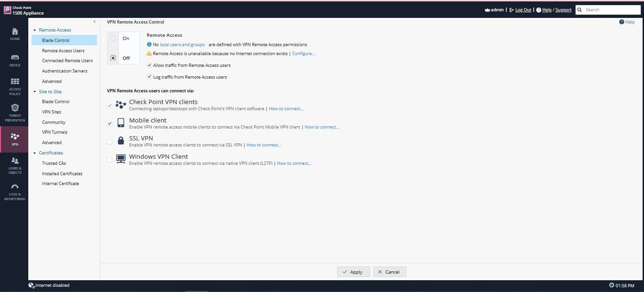Click the Check Point appliance logo
Image resolution: width=644 pixels, height=292 pixels.
(8, 10)
